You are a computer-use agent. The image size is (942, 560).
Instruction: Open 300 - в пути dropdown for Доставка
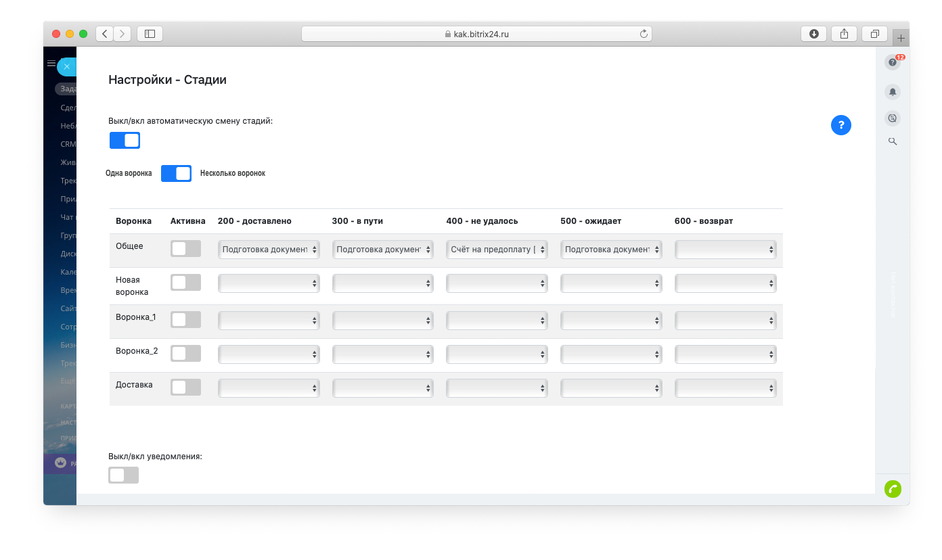[382, 388]
